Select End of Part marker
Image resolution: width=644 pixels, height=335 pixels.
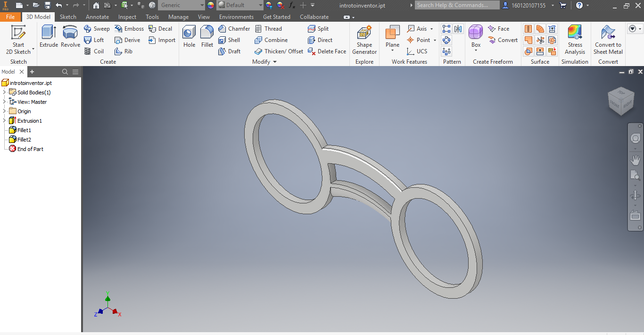pyautogui.click(x=26, y=149)
